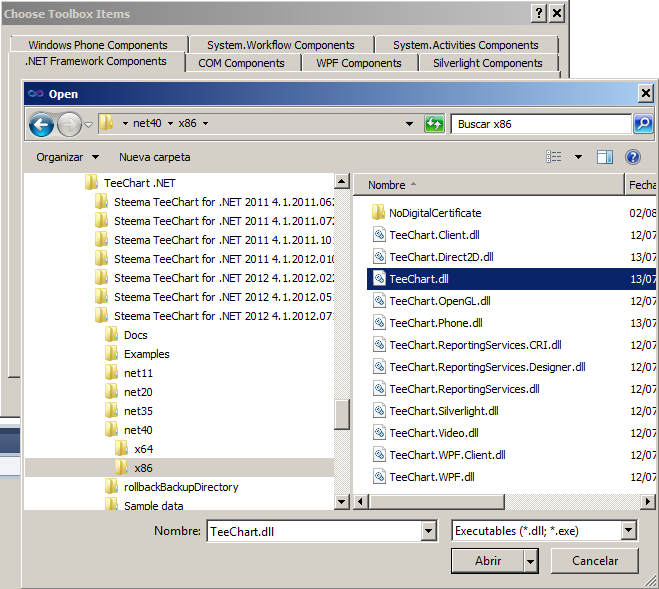Click the folder tree scroll down arrow

342,502
